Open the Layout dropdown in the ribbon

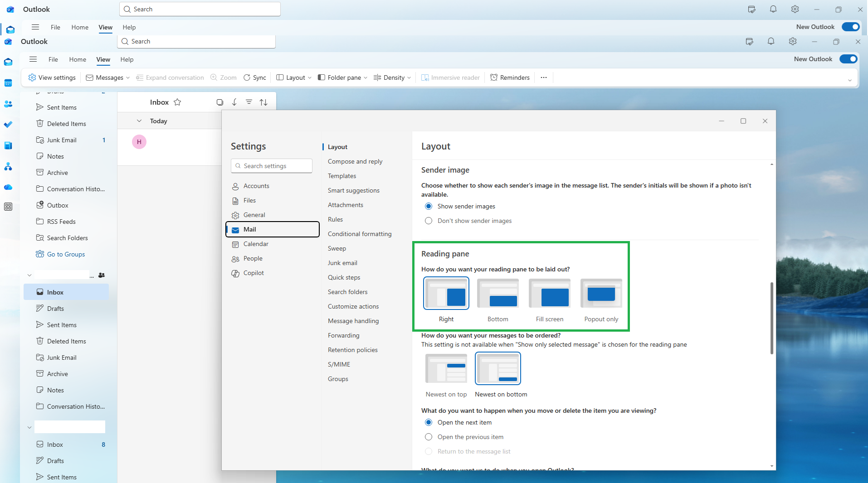pyautogui.click(x=294, y=77)
